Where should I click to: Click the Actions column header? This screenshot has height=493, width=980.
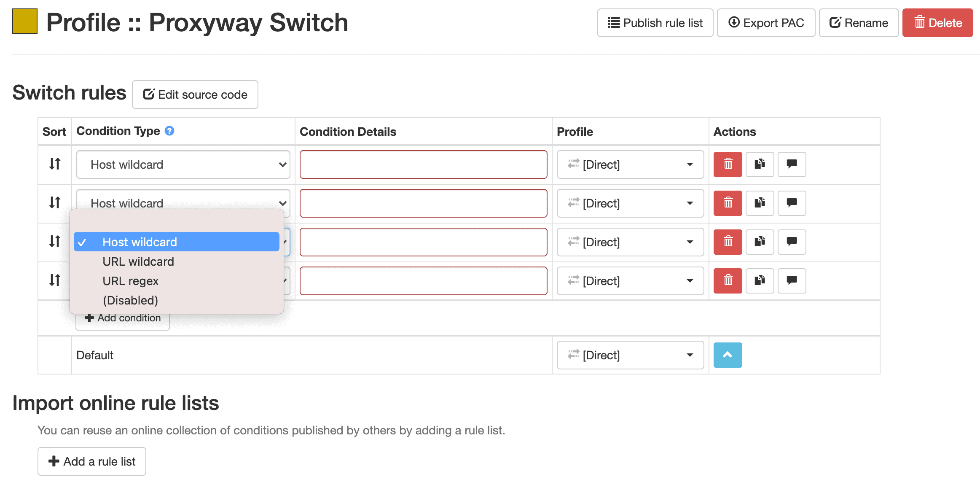pos(735,132)
